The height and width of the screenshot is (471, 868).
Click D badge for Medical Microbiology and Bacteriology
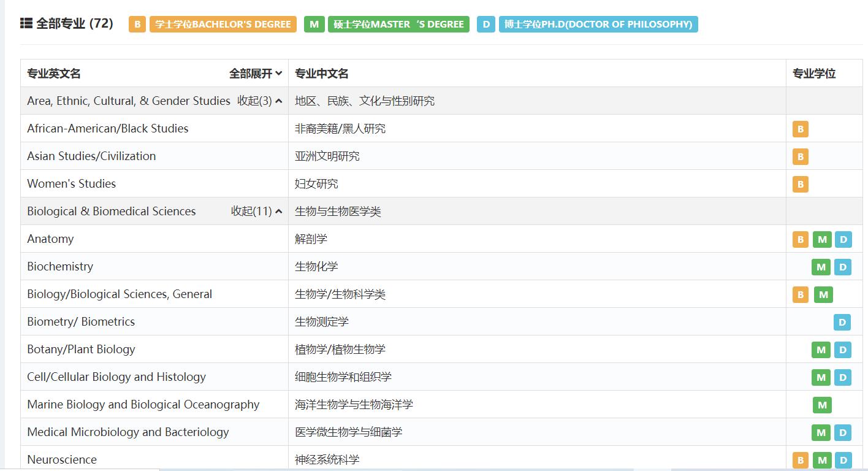pos(842,432)
